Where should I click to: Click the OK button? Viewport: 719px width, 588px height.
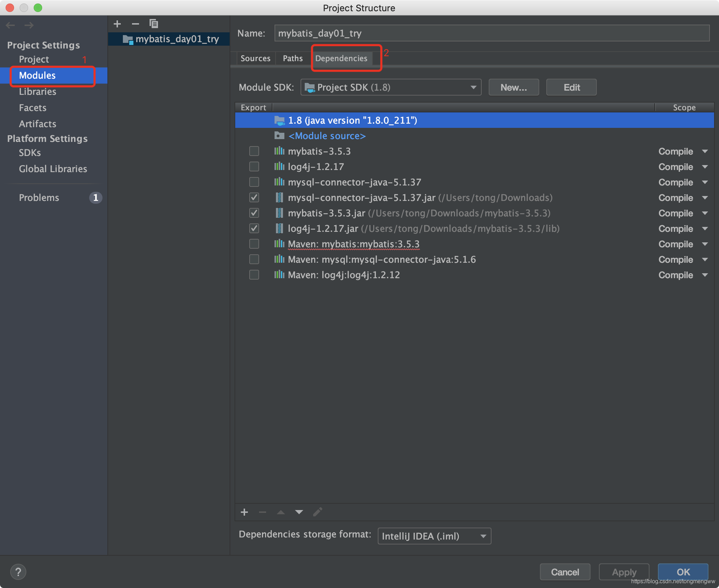click(683, 572)
